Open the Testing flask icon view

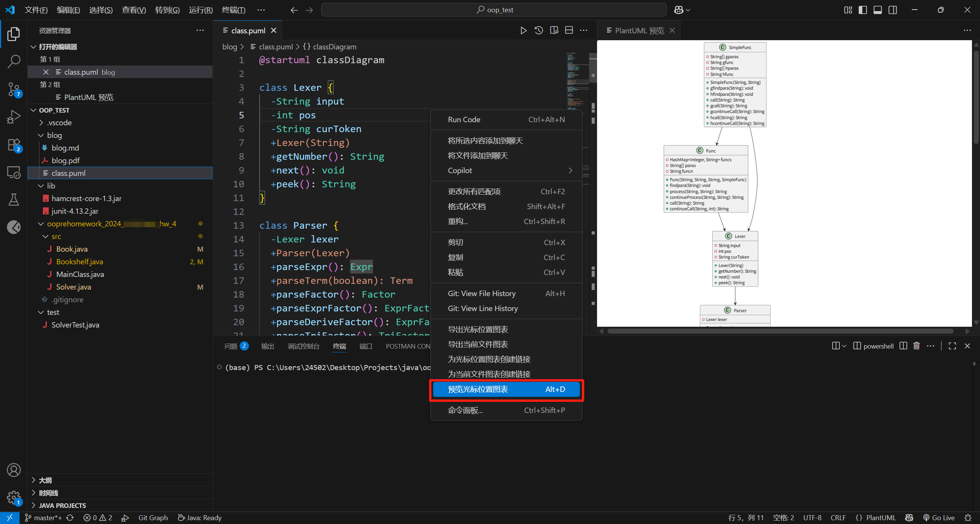click(x=14, y=199)
